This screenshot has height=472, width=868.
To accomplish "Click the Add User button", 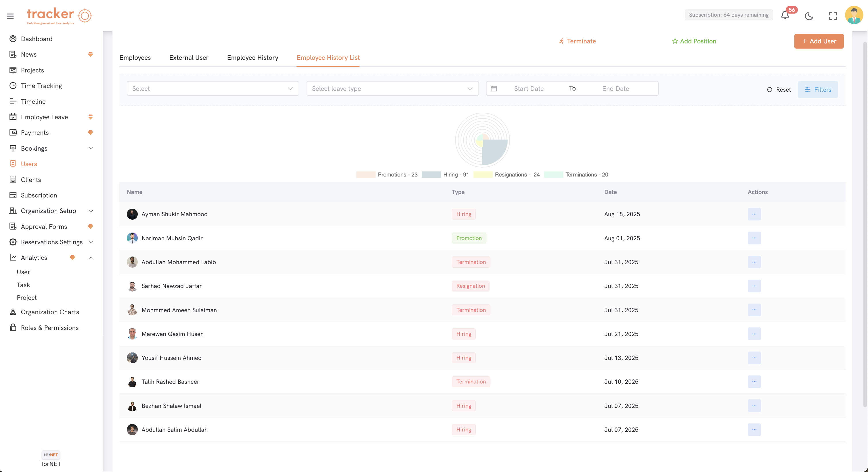I will tap(819, 41).
